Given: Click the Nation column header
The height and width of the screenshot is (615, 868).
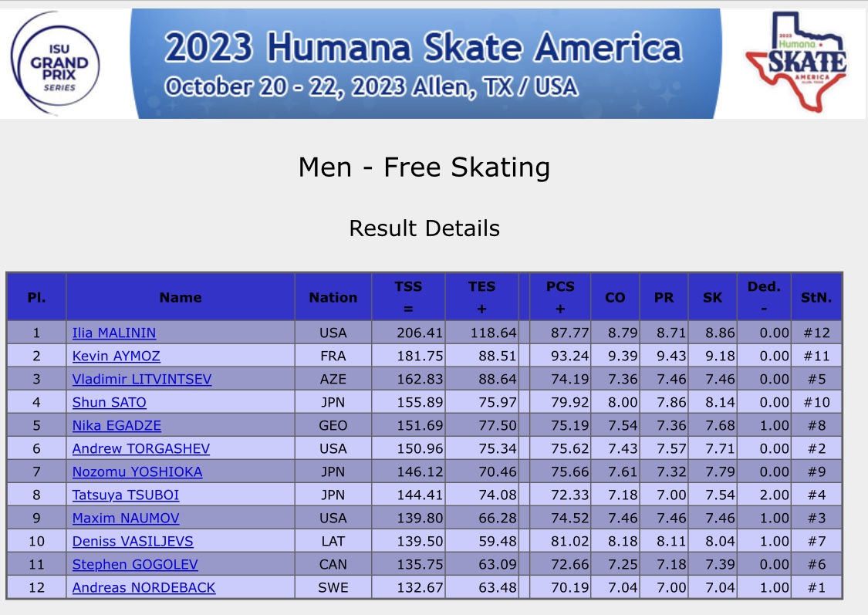Looking at the screenshot, I should [333, 297].
